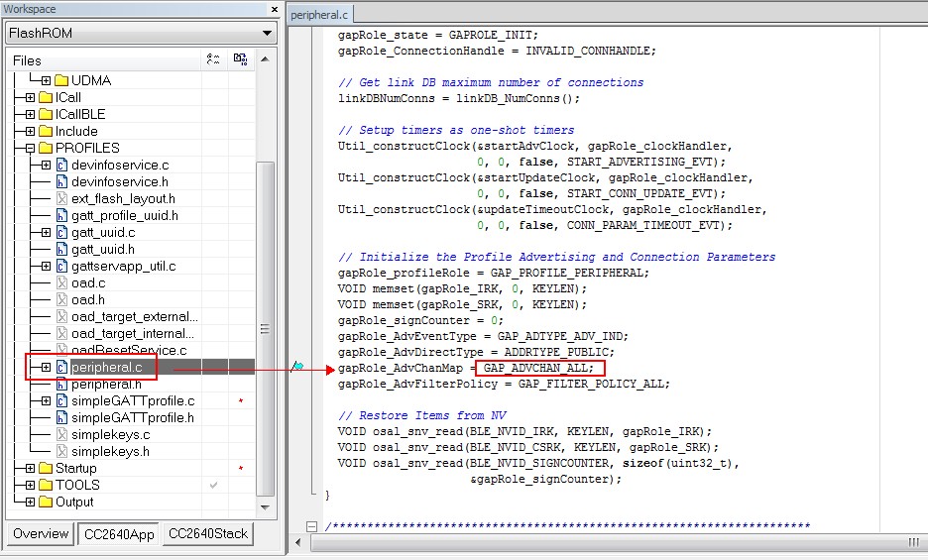The image size is (928, 560).
Task: Switch to the CC2640Stack workspace tab
Action: pos(208,534)
